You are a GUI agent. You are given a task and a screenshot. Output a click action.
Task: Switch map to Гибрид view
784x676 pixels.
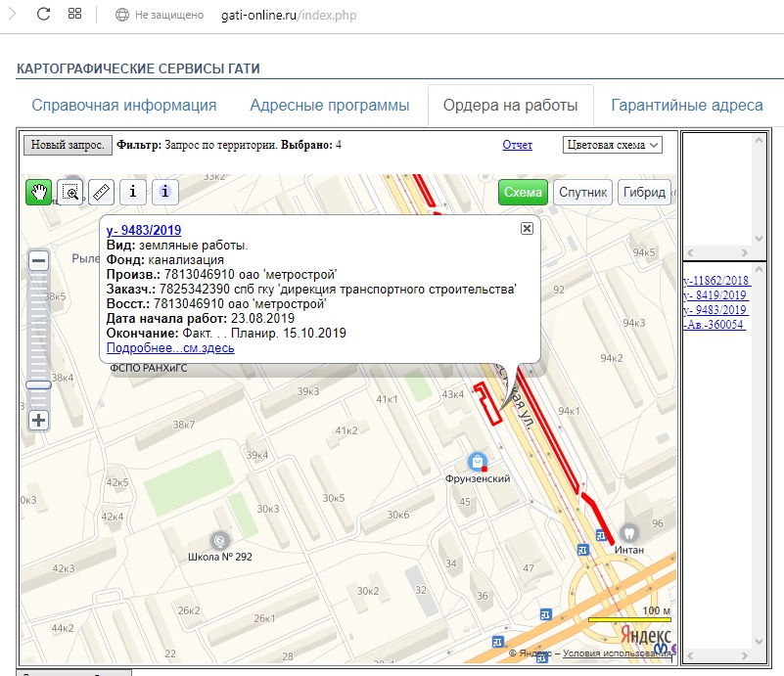(x=644, y=193)
